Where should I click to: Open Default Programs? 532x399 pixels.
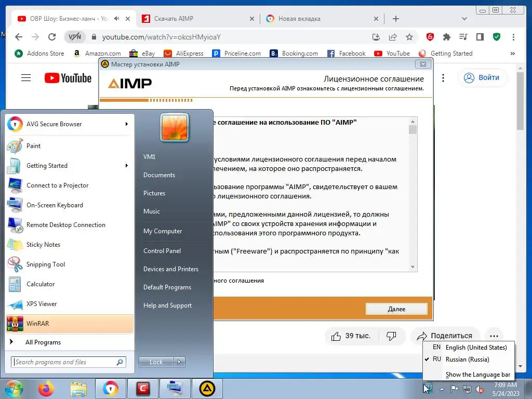[167, 287]
